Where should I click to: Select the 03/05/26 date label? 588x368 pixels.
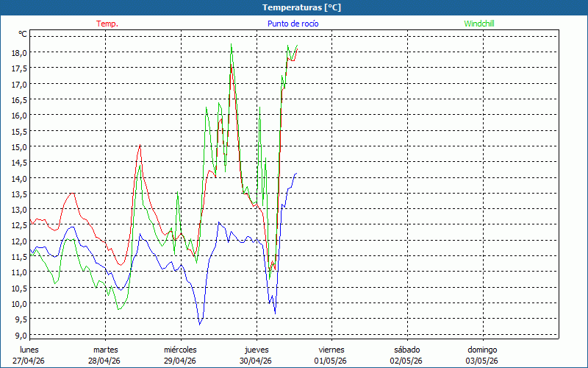[x=482, y=361]
